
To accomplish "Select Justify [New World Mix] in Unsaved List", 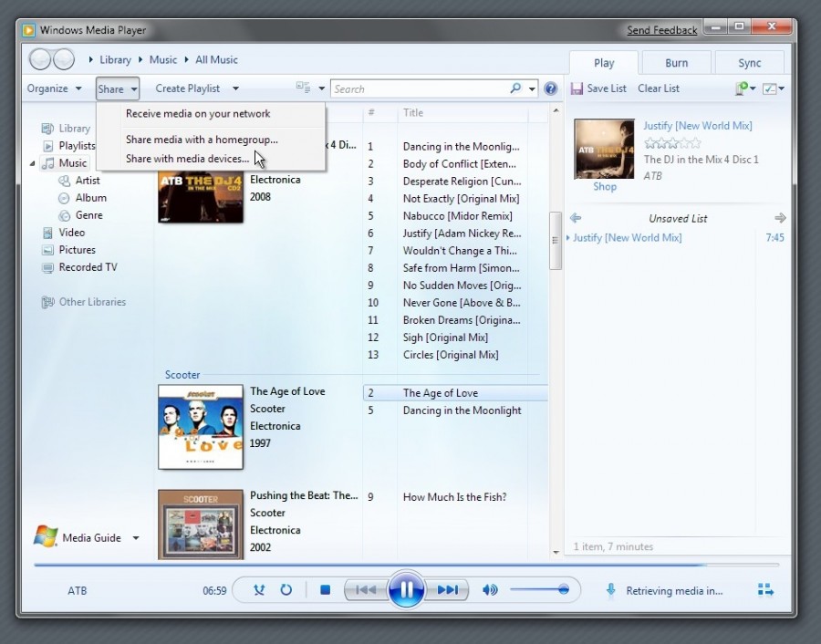I will click(627, 238).
